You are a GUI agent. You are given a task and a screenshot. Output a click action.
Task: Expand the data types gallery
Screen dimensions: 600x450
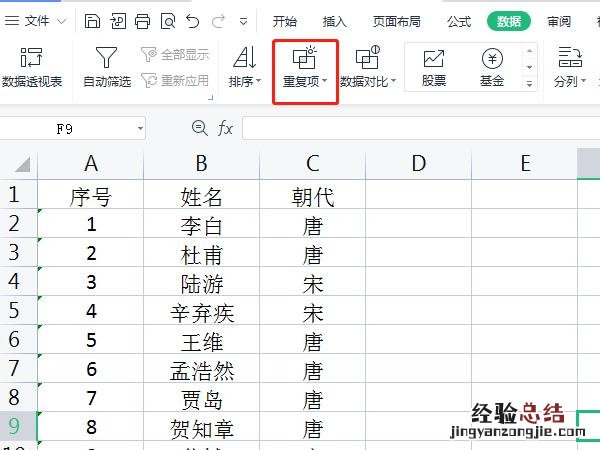tap(530, 84)
